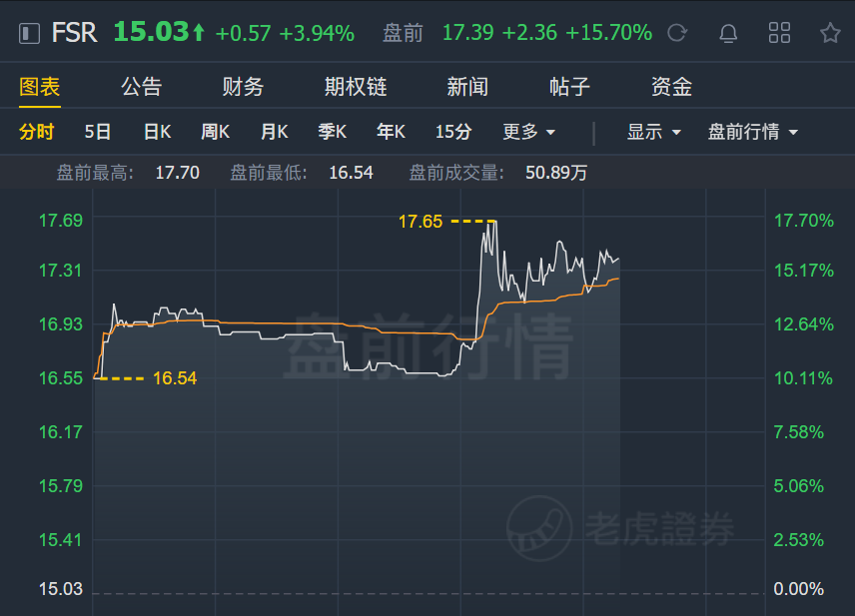Switch to the 期权链 tab

point(355,87)
